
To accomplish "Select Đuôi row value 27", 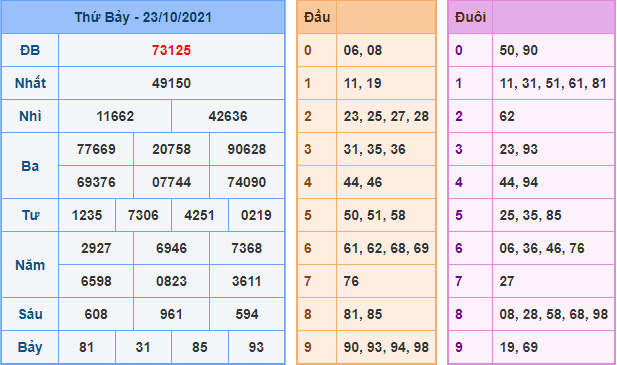I will click(507, 282).
